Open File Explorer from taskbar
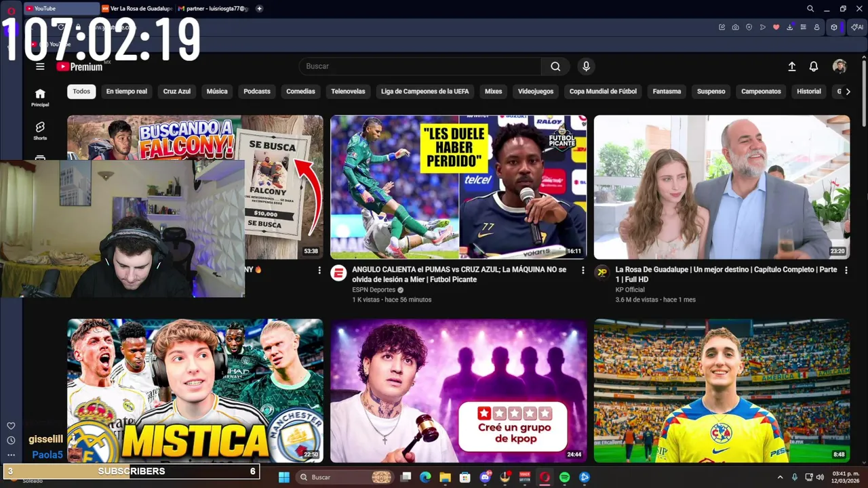 (x=445, y=477)
